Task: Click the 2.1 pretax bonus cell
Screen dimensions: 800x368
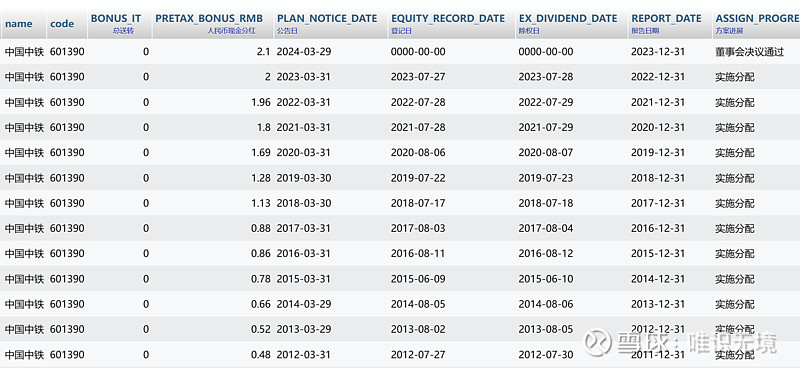Action: pos(264,52)
